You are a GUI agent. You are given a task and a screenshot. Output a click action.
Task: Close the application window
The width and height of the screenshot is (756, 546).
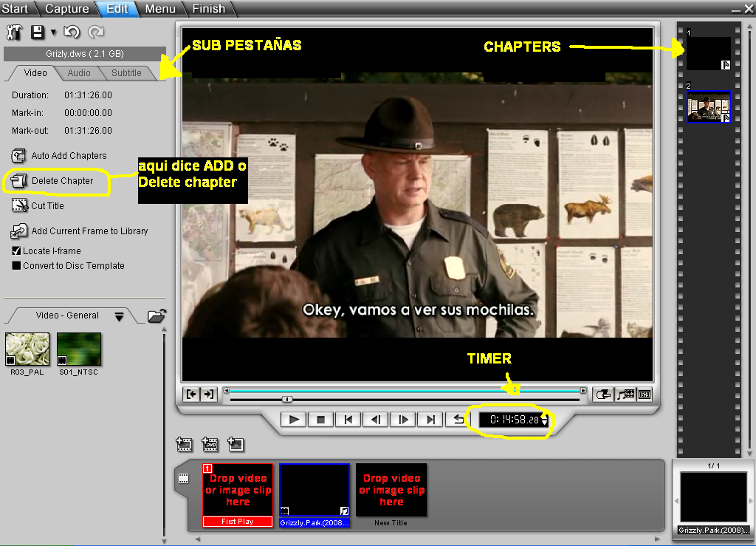(x=749, y=9)
